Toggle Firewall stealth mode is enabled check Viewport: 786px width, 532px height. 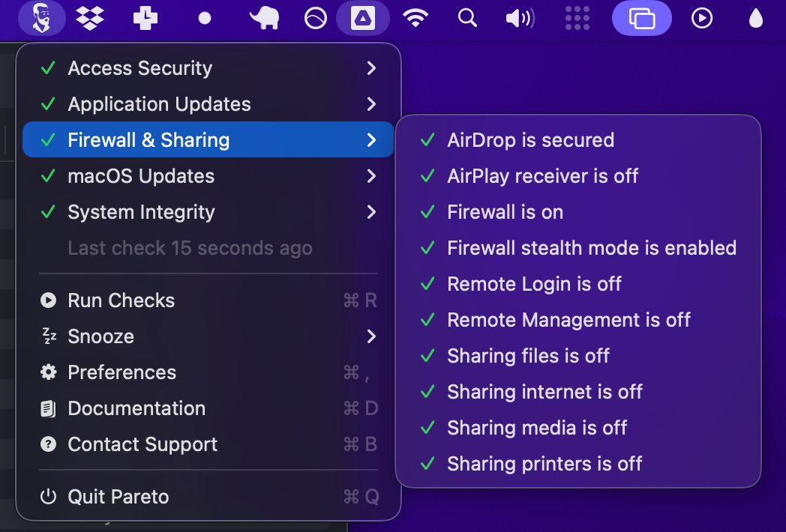(578, 248)
